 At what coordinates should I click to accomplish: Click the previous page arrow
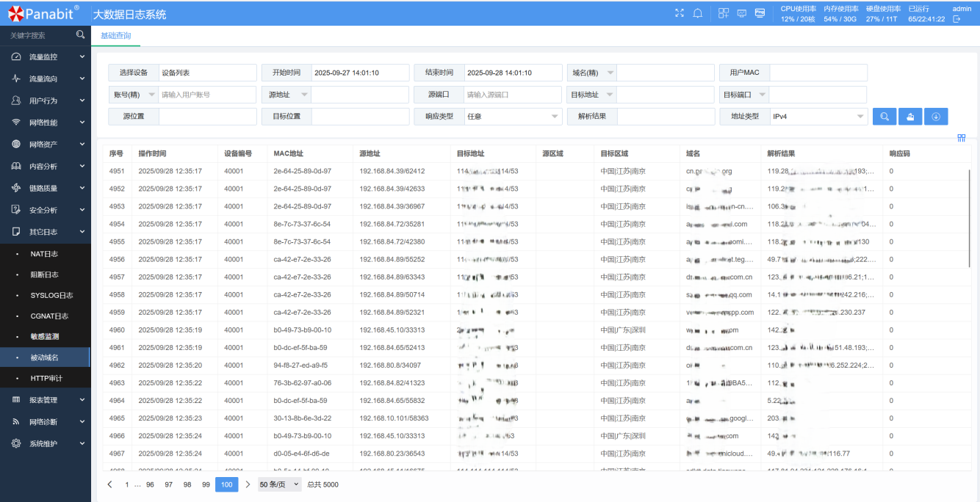(x=110, y=484)
